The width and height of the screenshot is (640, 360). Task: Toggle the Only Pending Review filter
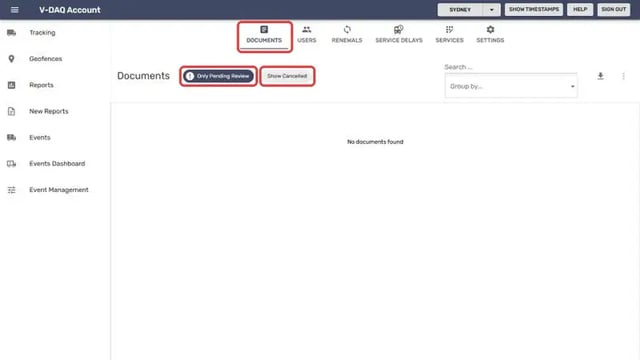pos(218,76)
